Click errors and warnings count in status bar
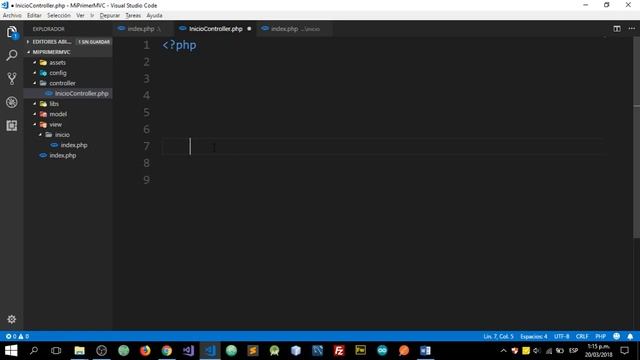640x360 pixels. point(17,336)
